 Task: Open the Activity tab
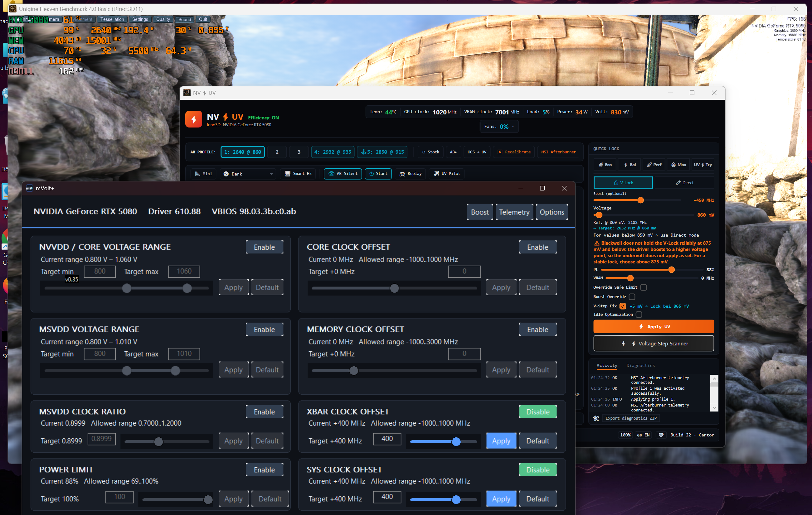pyautogui.click(x=607, y=366)
